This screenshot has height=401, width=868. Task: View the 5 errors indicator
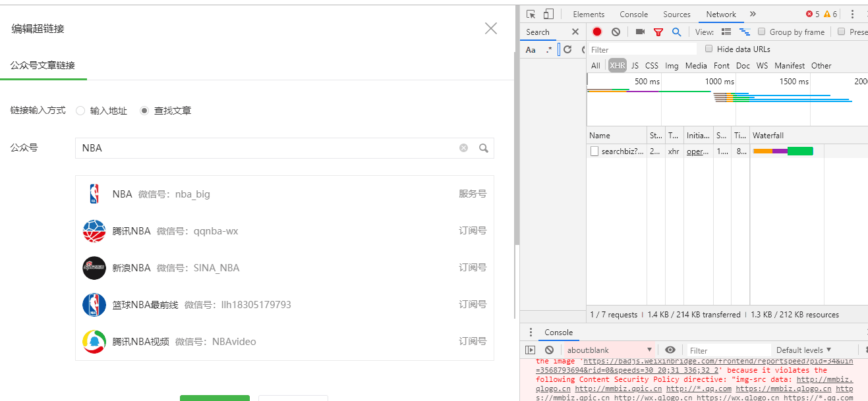[x=813, y=14]
